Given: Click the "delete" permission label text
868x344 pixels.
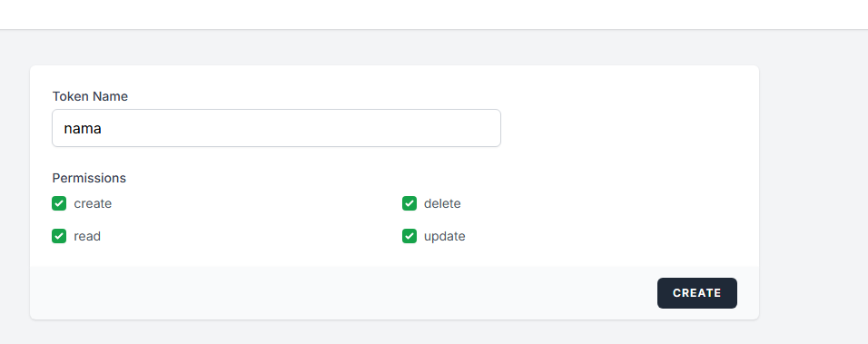Looking at the screenshot, I should (x=442, y=203).
